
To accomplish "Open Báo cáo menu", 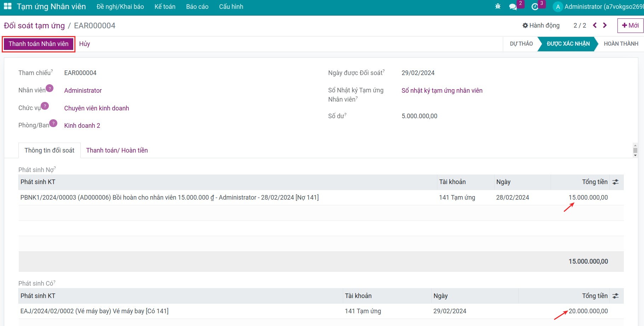I will click(197, 7).
